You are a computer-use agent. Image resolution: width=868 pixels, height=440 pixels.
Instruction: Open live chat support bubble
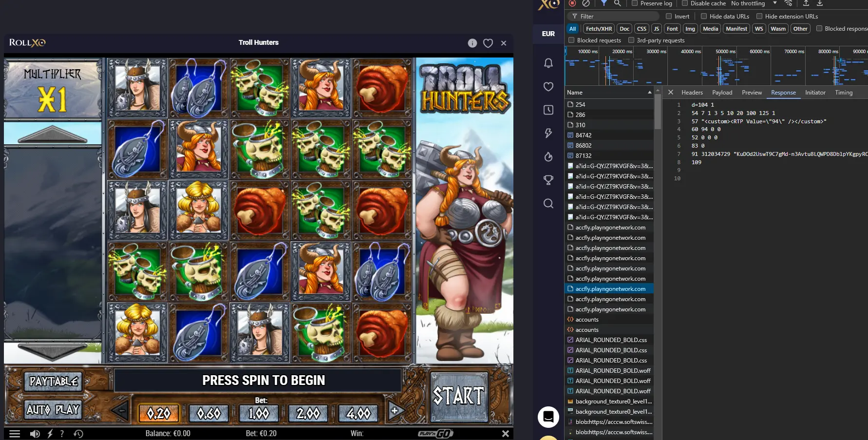coord(548,417)
